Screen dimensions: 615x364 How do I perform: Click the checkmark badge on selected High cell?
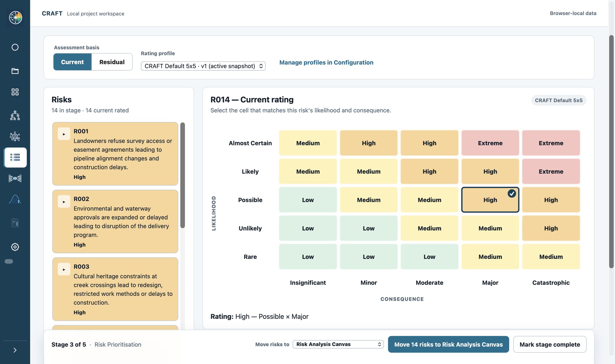tap(512, 194)
